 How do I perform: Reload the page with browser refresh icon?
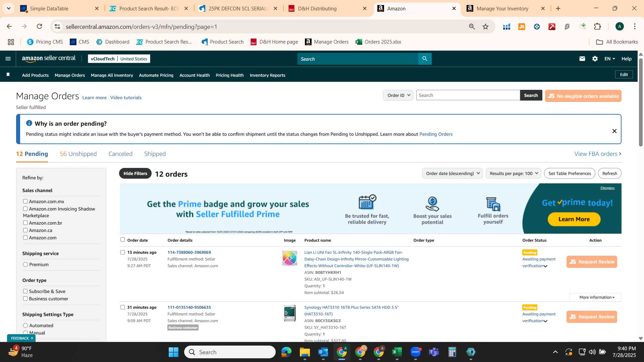(39, 26)
